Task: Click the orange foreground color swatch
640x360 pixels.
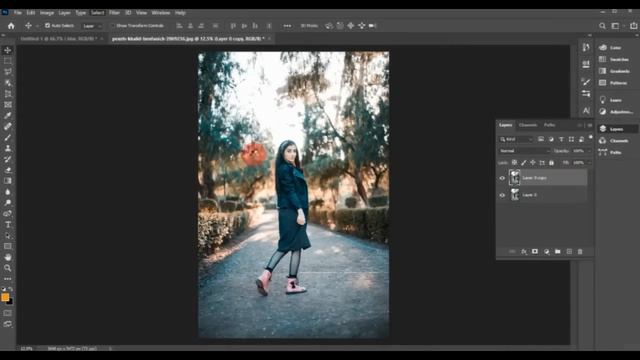Action: pyautogui.click(x=5, y=297)
